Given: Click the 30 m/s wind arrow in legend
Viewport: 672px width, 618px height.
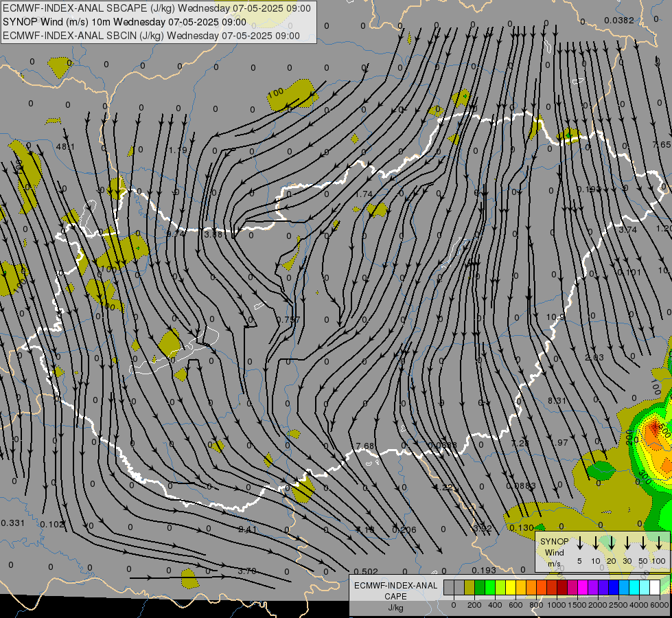Looking at the screenshot, I should [627, 543].
